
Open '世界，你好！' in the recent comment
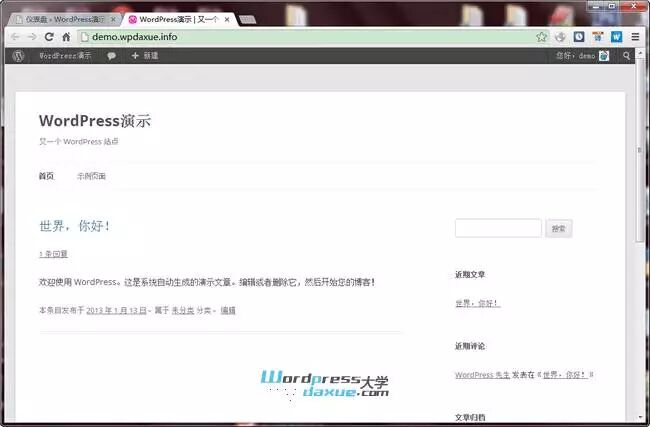click(x=565, y=375)
